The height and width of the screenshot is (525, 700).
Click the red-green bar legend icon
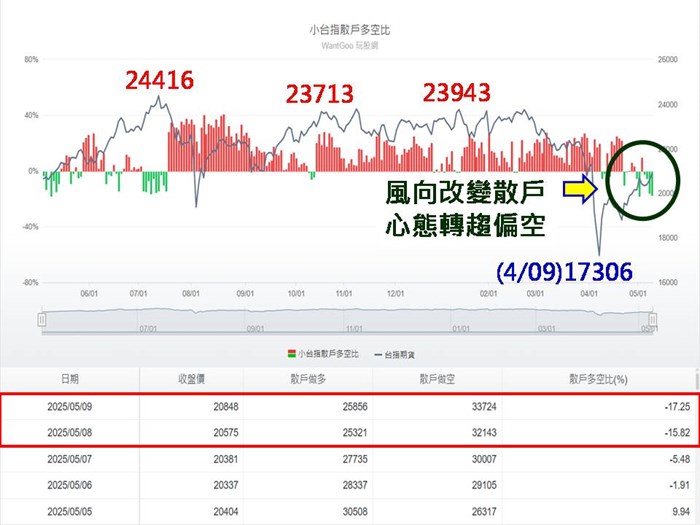(x=291, y=354)
